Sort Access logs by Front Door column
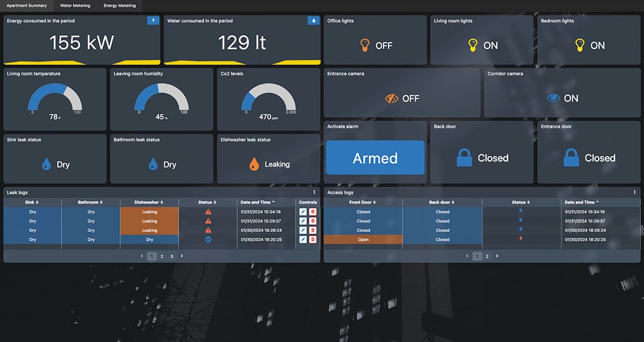Image resolution: width=644 pixels, height=342 pixels. (x=363, y=202)
